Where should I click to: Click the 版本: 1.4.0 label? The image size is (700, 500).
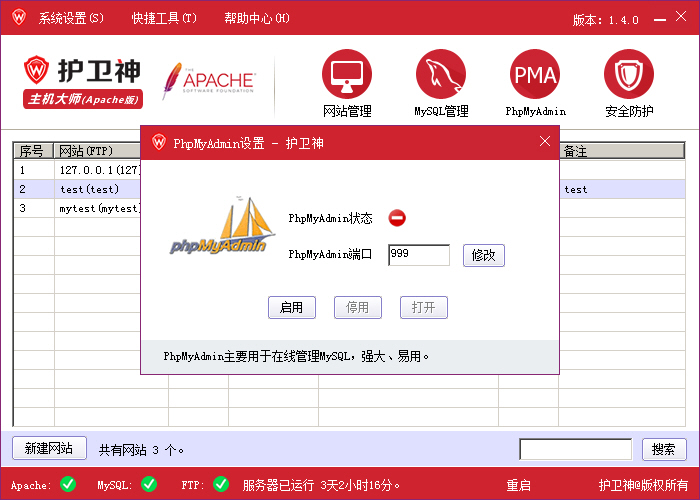pos(605,20)
